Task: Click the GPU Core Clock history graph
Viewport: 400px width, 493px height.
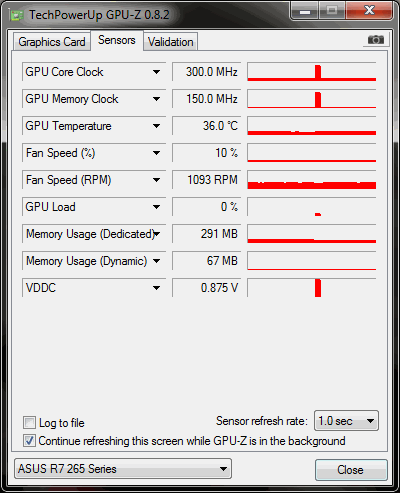Action: click(312, 72)
